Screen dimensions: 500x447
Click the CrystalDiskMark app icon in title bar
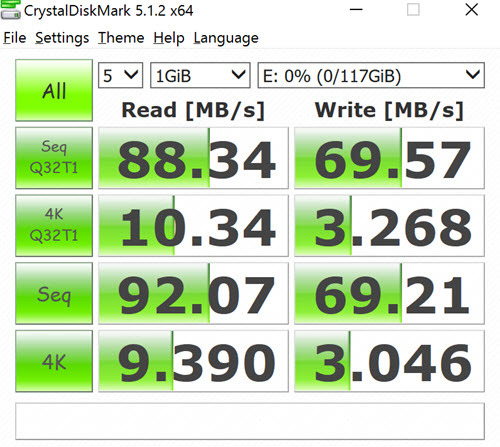click(x=10, y=10)
